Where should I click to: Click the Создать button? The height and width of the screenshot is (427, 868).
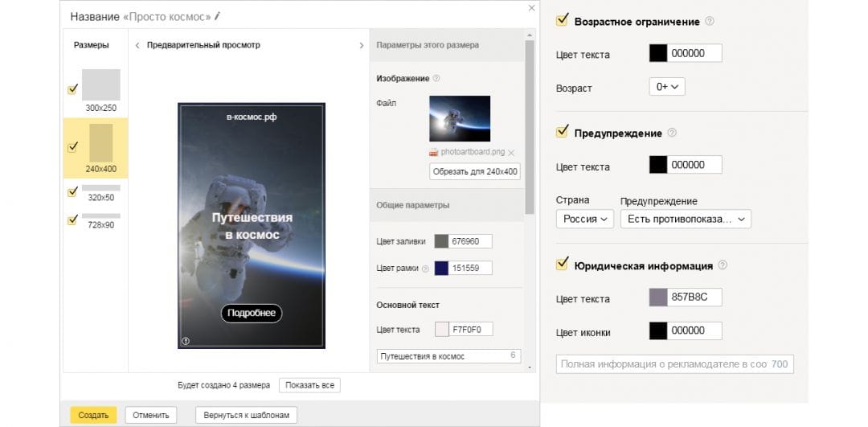coord(93,415)
